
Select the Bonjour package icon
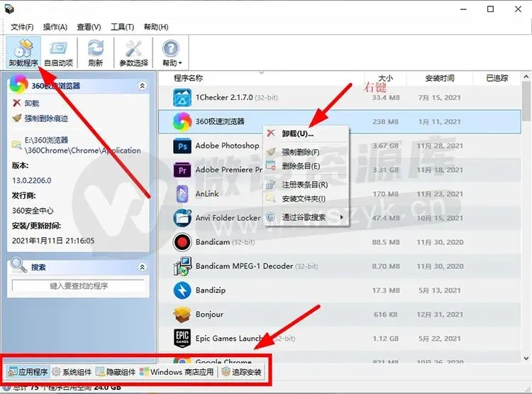point(182,314)
